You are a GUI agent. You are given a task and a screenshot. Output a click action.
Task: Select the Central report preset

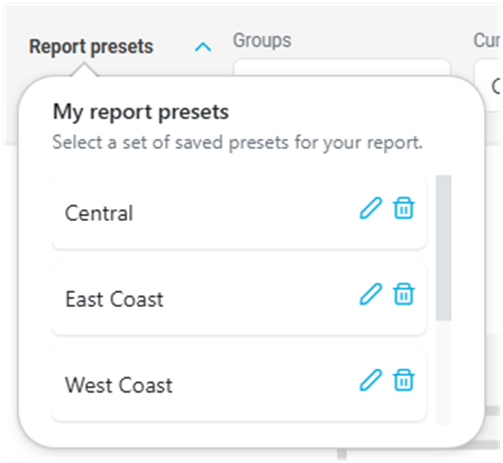pos(239,213)
